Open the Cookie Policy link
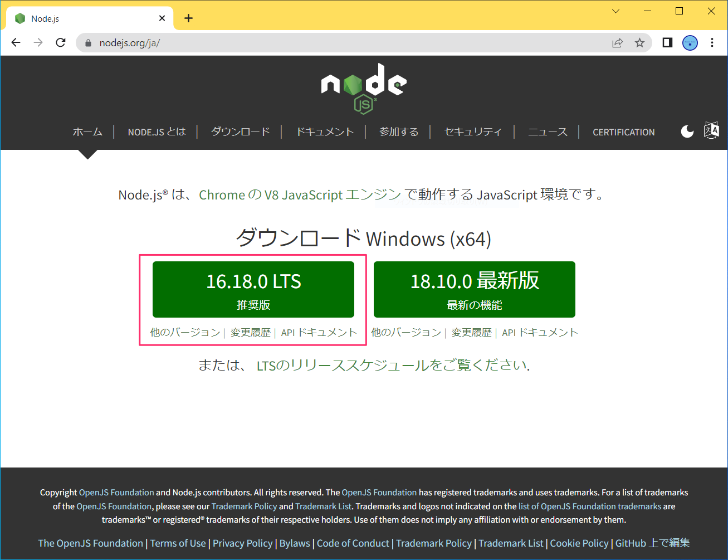The image size is (728, 560). tap(579, 543)
